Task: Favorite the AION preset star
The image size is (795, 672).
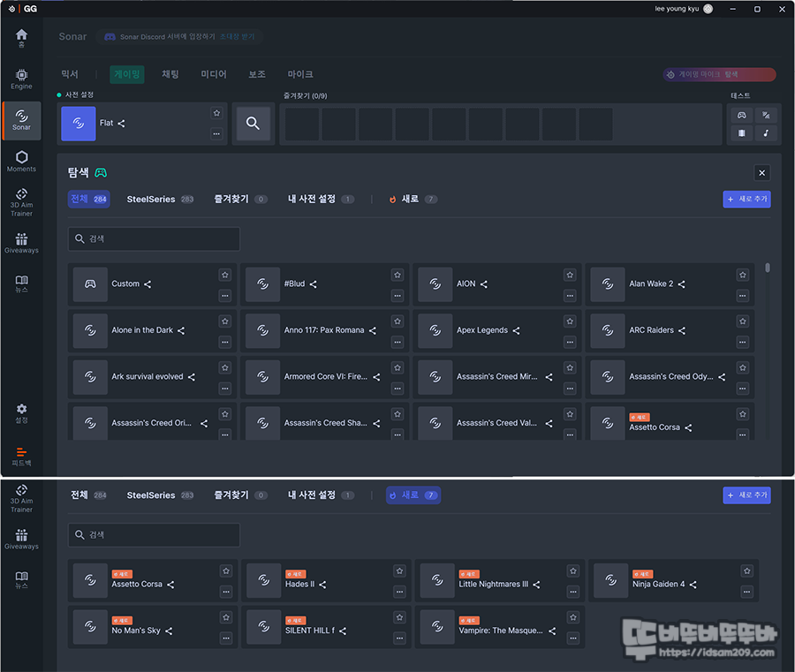Action: [570, 275]
